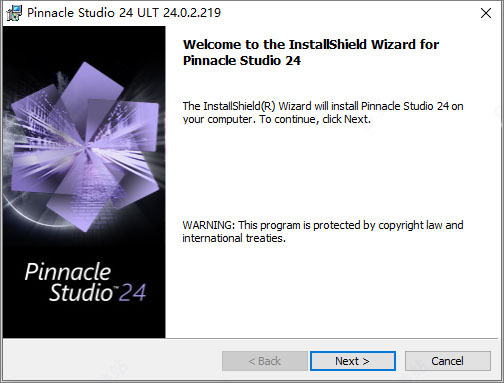Click the empty gray area left of Back
The height and width of the screenshot is (383, 504).
click(x=113, y=361)
